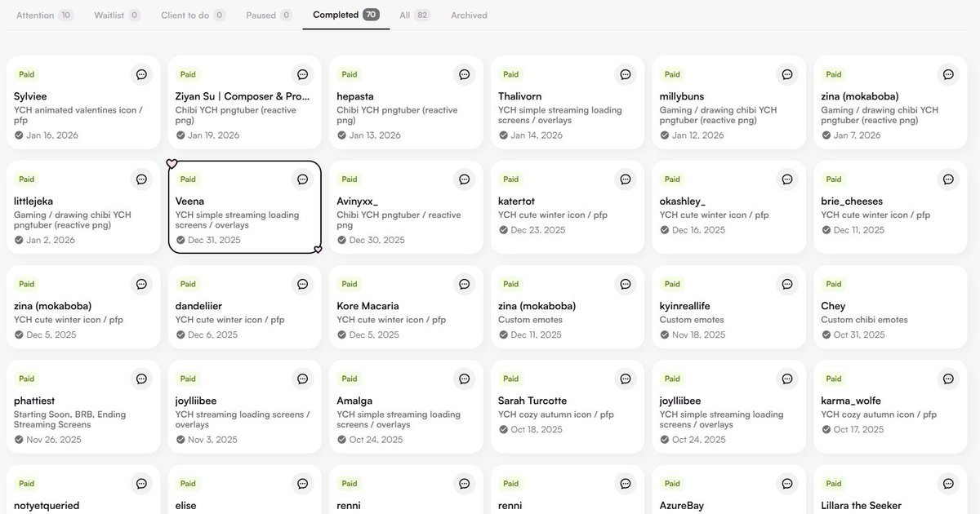The height and width of the screenshot is (514, 980).
Task: Open message bubble on Amalga card
Action: (464, 379)
